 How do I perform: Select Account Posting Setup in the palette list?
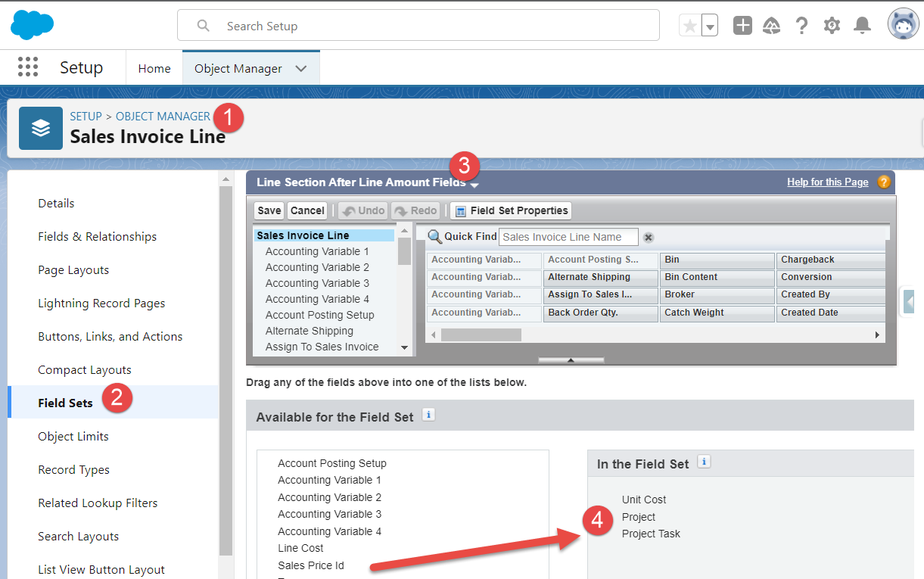[x=320, y=315]
